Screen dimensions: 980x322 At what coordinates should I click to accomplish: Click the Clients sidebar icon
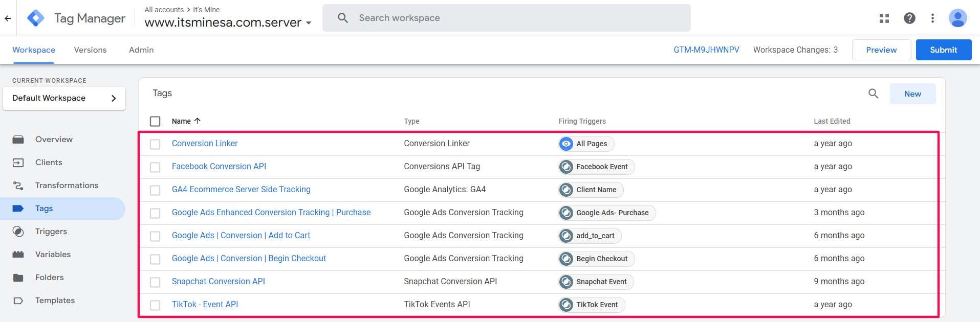pos(18,163)
